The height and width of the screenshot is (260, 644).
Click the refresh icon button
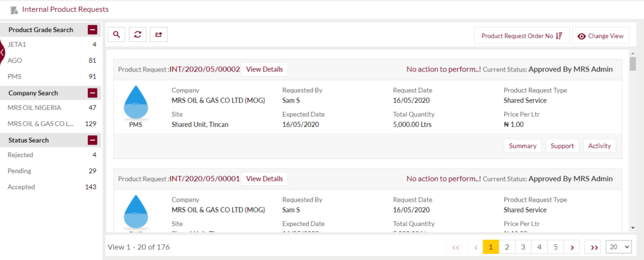tap(138, 35)
